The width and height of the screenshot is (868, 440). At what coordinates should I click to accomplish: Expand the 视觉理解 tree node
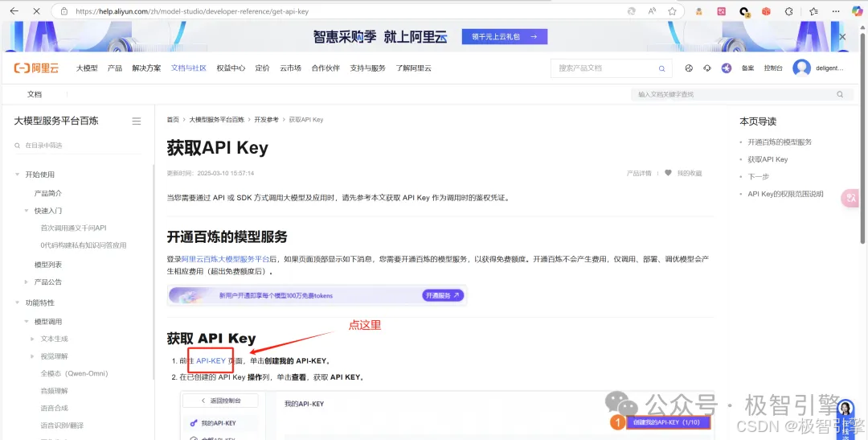pos(33,356)
